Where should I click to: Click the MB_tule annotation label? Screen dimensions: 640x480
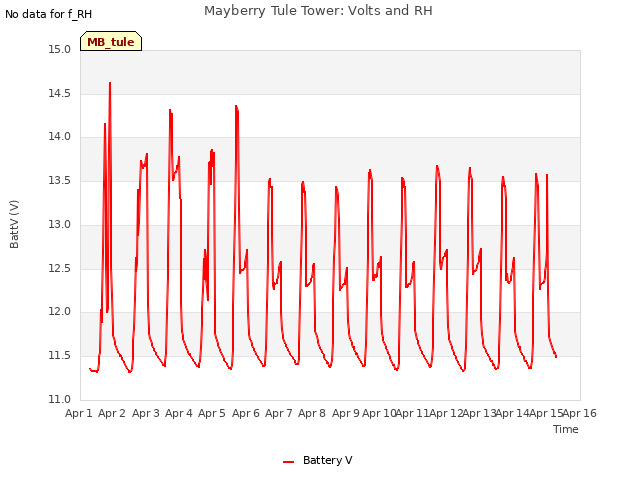pyautogui.click(x=111, y=41)
